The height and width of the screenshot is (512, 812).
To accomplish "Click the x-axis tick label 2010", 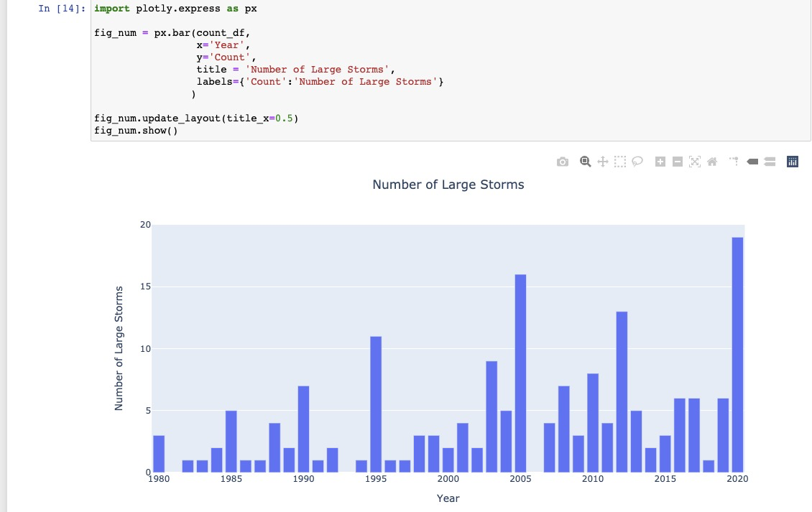I will point(593,479).
